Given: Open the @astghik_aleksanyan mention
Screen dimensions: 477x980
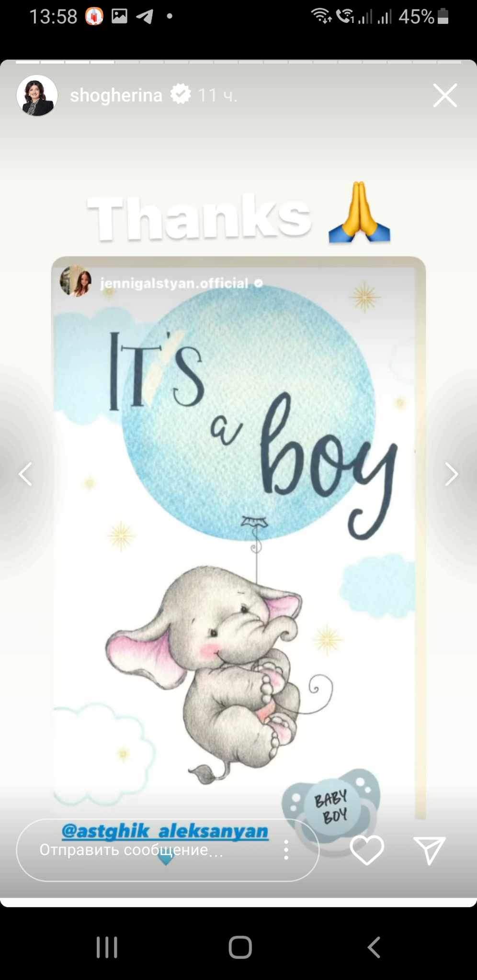Looking at the screenshot, I should click(x=165, y=831).
